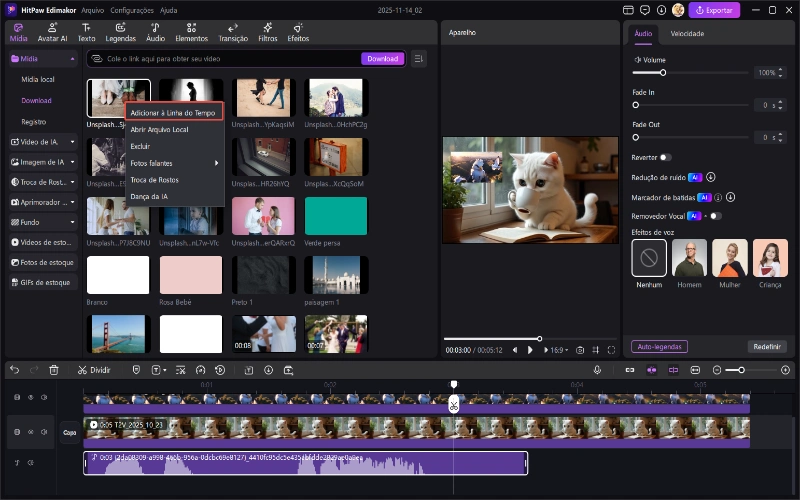Click the undo arrow in timeline toolbar
Image resolution: width=800 pixels, height=500 pixels.
[14, 370]
